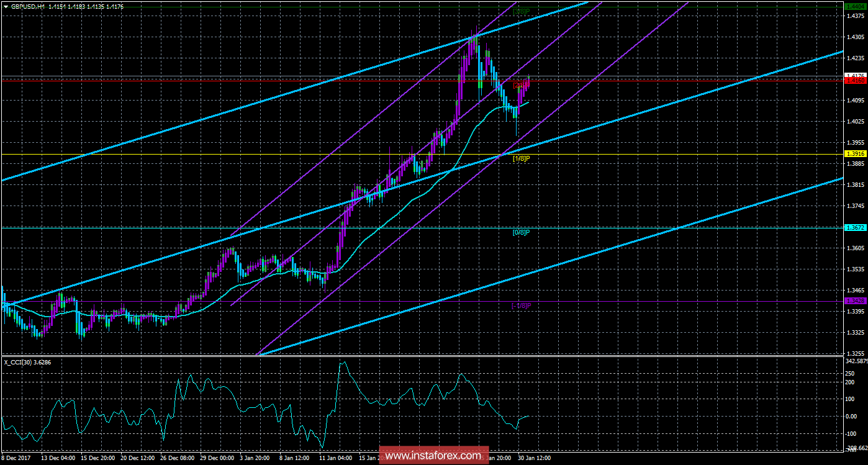Click the 1.4305 price axis value
Viewport: 868px width, 465px height.
point(854,37)
